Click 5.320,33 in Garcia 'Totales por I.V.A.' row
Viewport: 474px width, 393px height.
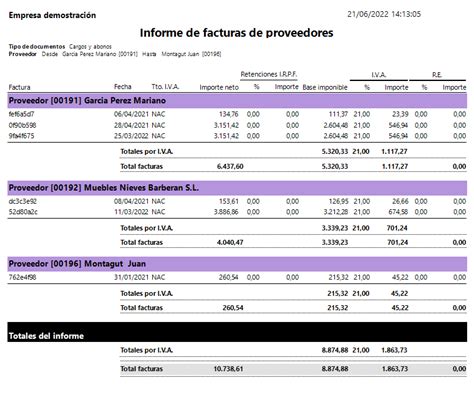[x=335, y=152]
